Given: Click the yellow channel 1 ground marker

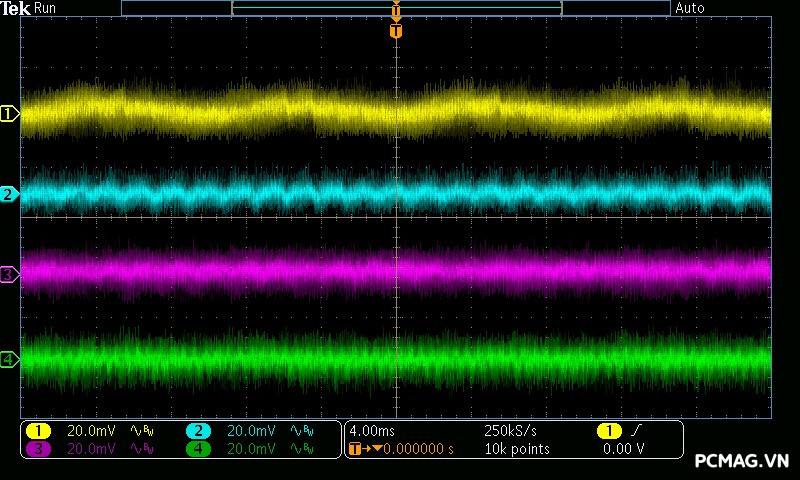Looking at the screenshot, I should [x=9, y=114].
